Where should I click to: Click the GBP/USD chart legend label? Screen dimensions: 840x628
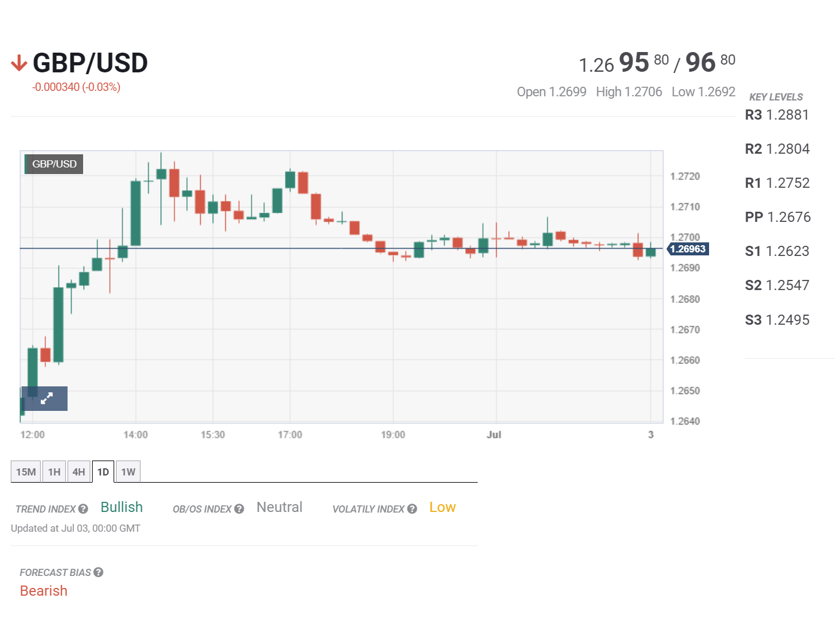54,164
